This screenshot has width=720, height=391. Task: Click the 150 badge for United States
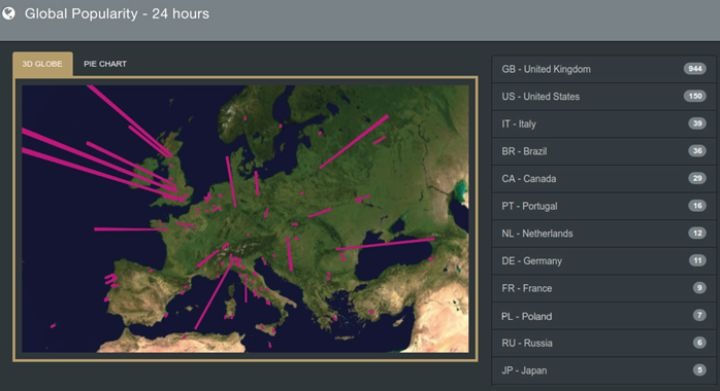695,96
